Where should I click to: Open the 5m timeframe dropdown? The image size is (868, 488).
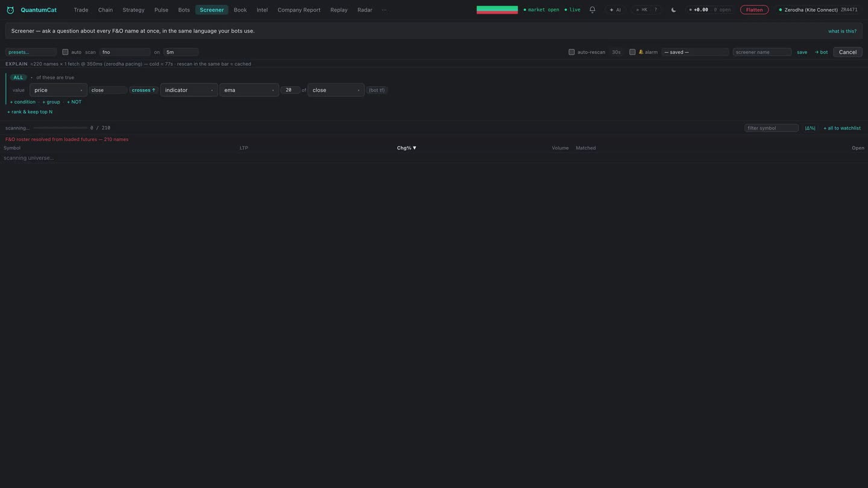(x=181, y=52)
